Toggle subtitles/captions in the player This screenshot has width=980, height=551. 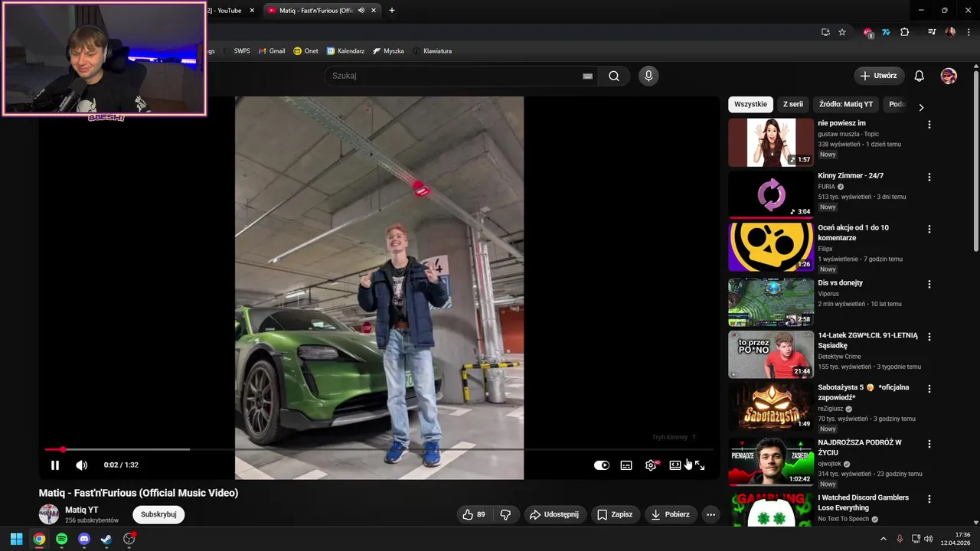click(x=626, y=465)
